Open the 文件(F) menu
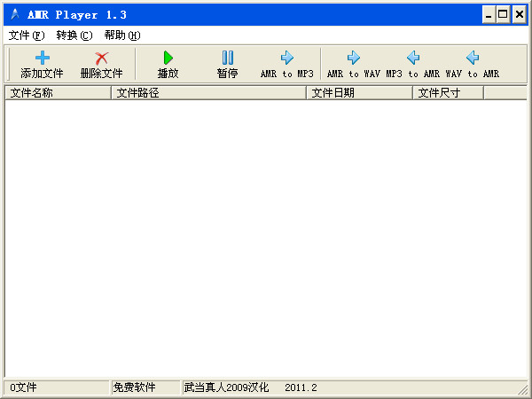 (x=27, y=35)
